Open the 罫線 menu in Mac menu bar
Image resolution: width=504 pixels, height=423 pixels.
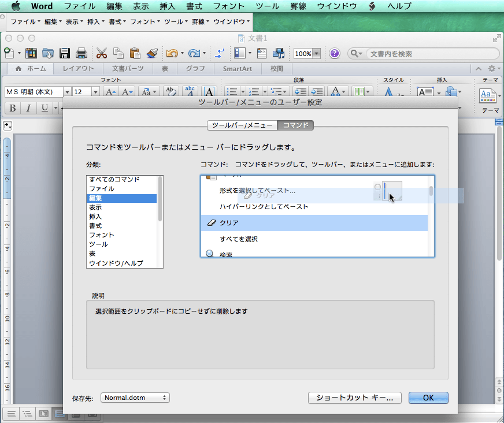(x=298, y=6)
